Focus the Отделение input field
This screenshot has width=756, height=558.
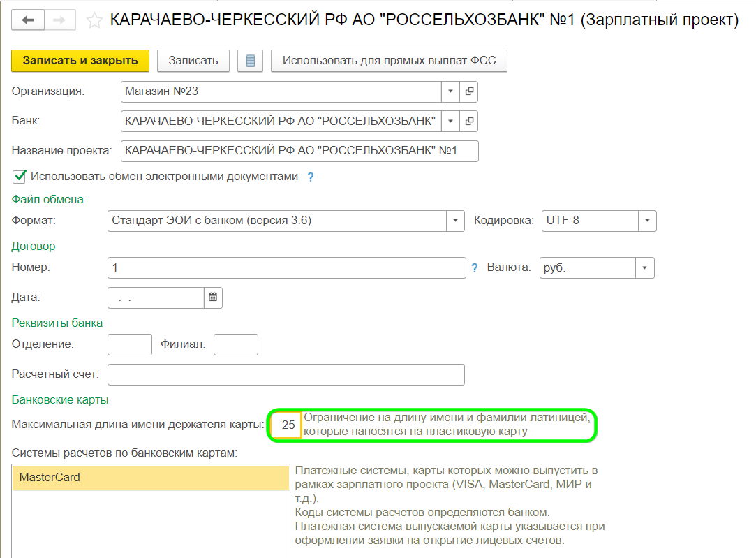click(130, 344)
